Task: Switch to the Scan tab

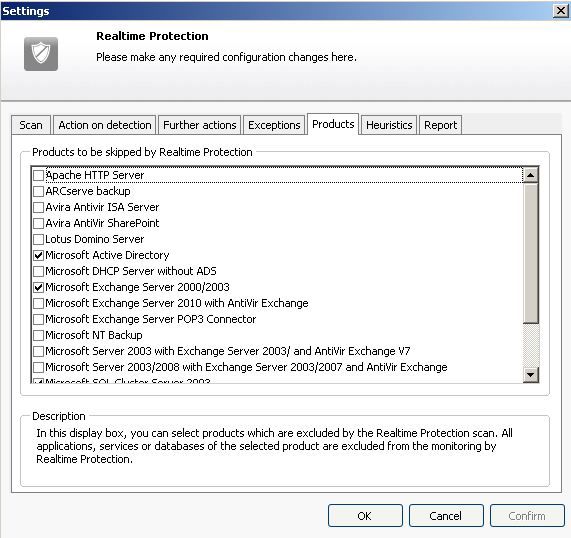Action: tap(31, 125)
